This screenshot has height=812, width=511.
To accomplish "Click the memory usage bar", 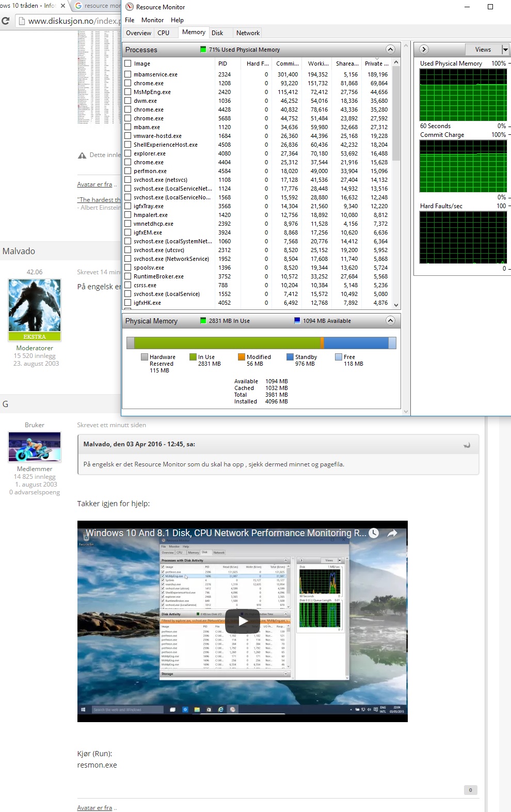I will tap(261, 343).
